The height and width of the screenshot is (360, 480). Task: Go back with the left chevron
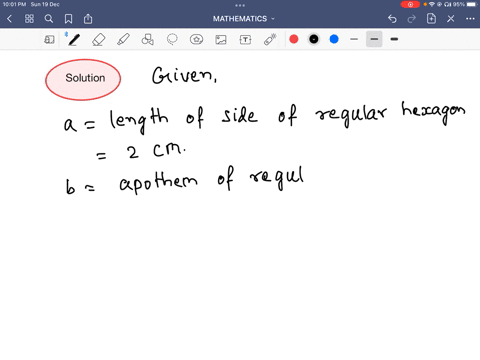pyautogui.click(x=9, y=19)
